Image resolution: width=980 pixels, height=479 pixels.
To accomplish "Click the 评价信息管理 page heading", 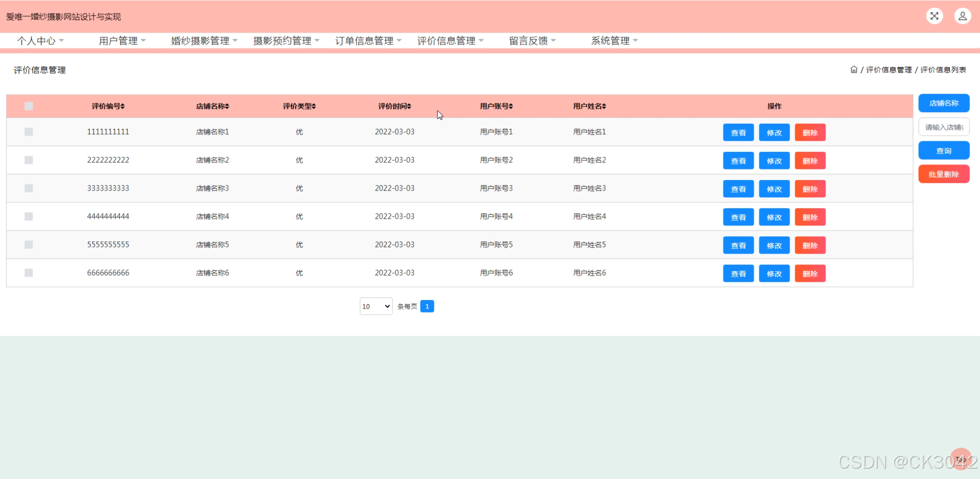I will [40, 70].
